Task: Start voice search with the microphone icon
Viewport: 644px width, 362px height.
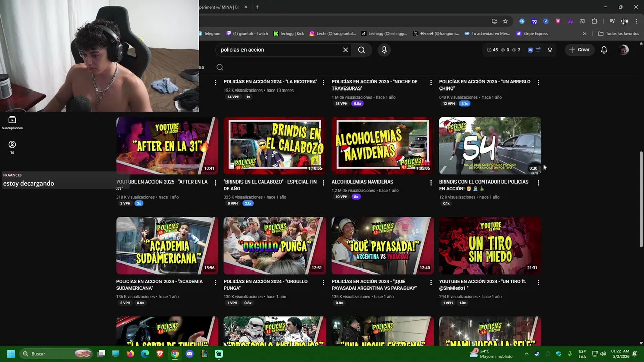Action: click(384, 50)
